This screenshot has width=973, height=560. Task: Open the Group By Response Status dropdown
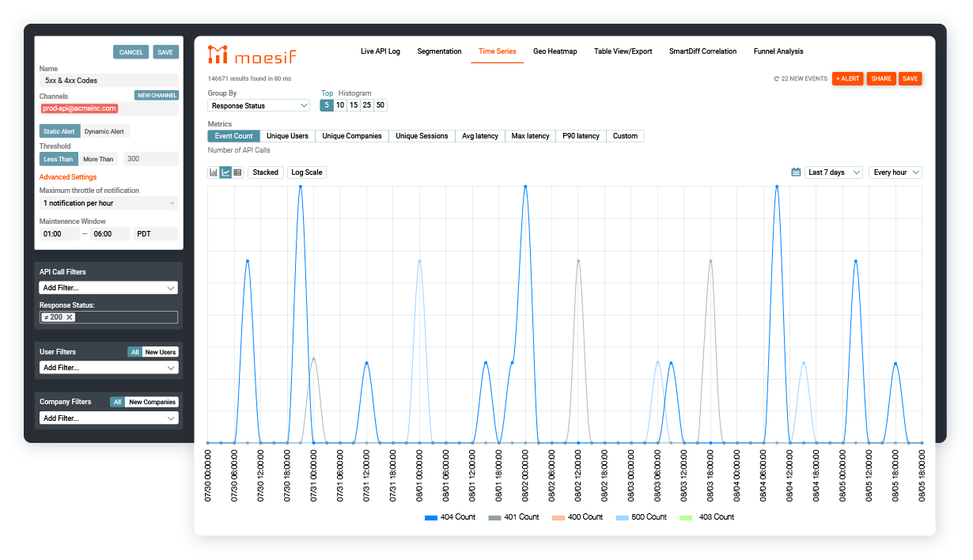[x=259, y=105]
